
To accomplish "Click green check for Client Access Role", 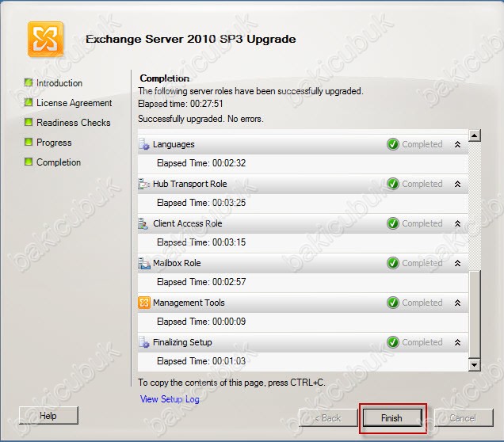I will coord(393,223).
